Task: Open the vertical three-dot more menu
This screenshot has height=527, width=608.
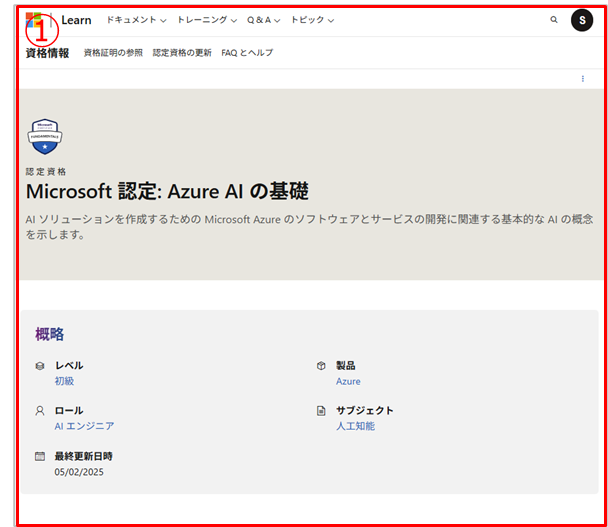Action: click(x=582, y=79)
